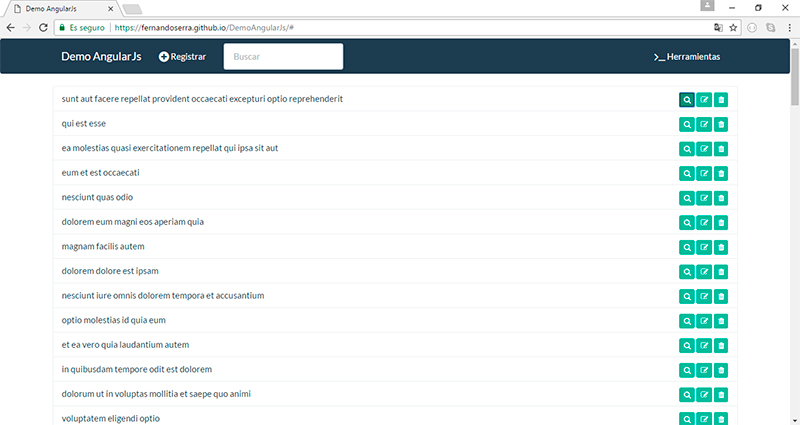800x425 pixels.
Task: View 'dolorem eum magni eos aperiam quia'
Action: point(687,222)
